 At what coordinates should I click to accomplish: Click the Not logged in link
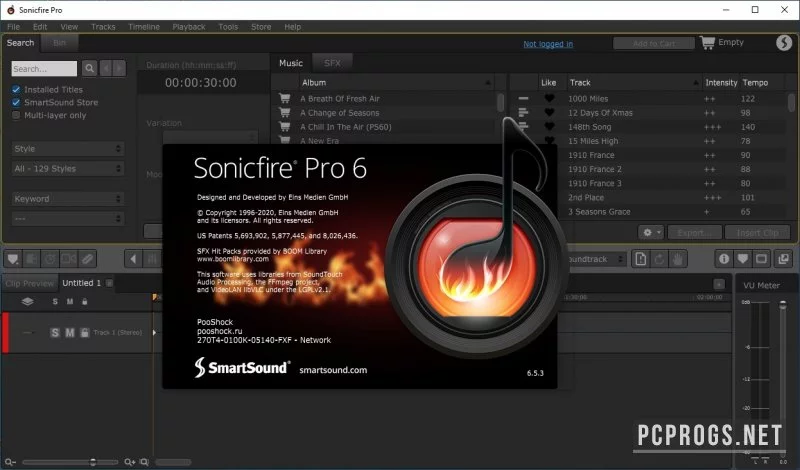[548, 44]
